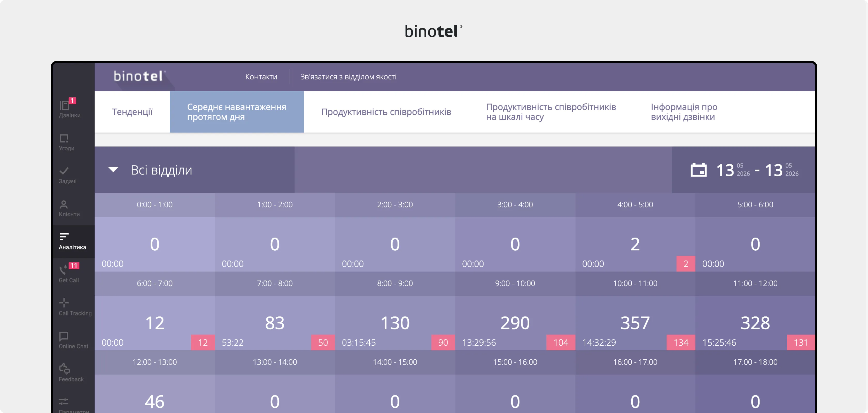The height and width of the screenshot is (413, 868).
Task: Click the pink badge 50 in 7:00 - 8:00
Action: pyautogui.click(x=323, y=342)
